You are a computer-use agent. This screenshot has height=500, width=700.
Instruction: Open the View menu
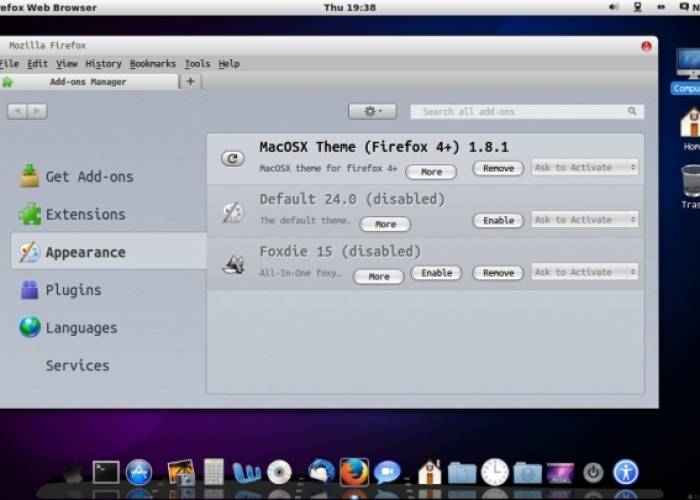point(67,63)
